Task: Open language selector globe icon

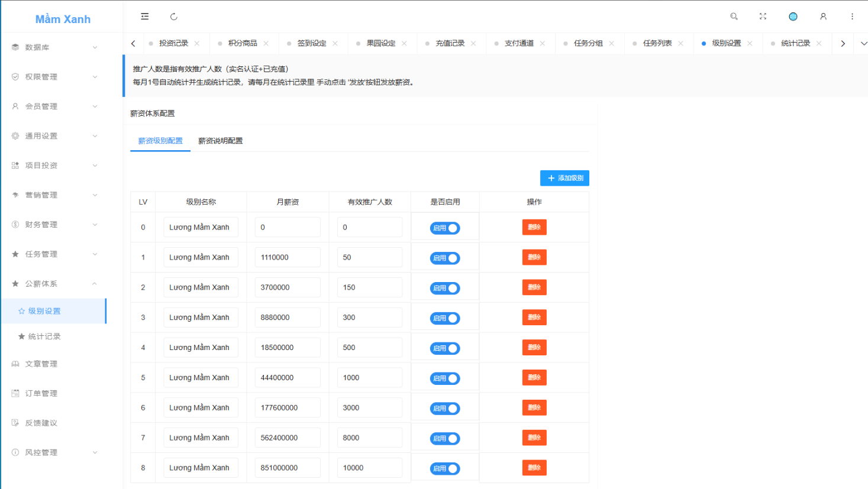Action: click(793, 17)
